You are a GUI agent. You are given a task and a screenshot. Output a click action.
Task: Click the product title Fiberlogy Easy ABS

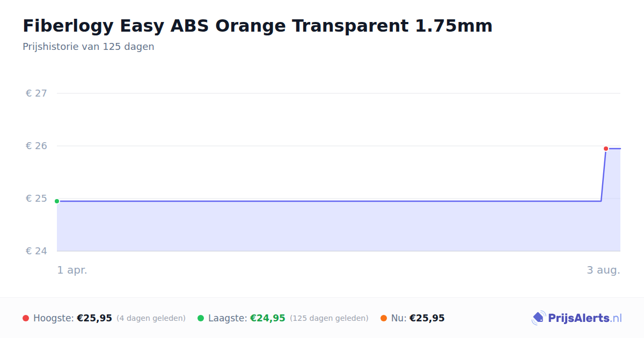[257, 25]
